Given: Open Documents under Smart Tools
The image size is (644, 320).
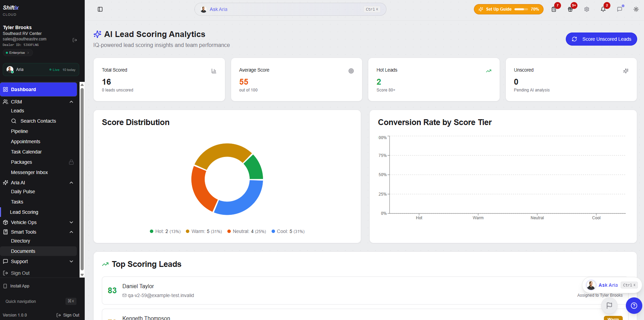Looking at the screenshot, I should click(x=38, y=251).
